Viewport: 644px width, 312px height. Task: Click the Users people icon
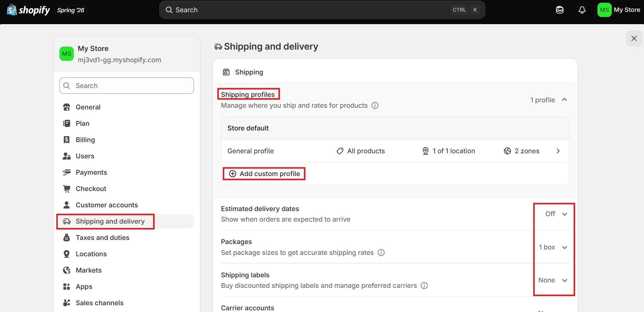pos(67,156)
